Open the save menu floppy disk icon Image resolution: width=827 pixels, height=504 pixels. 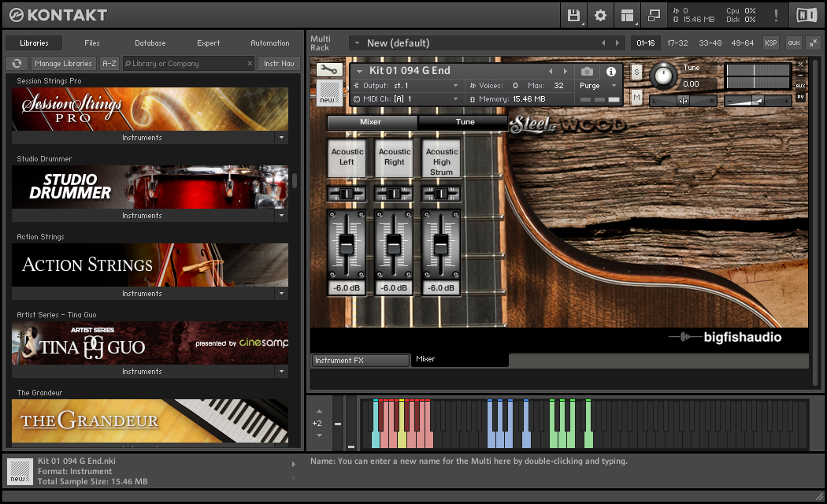click(573, 15)
